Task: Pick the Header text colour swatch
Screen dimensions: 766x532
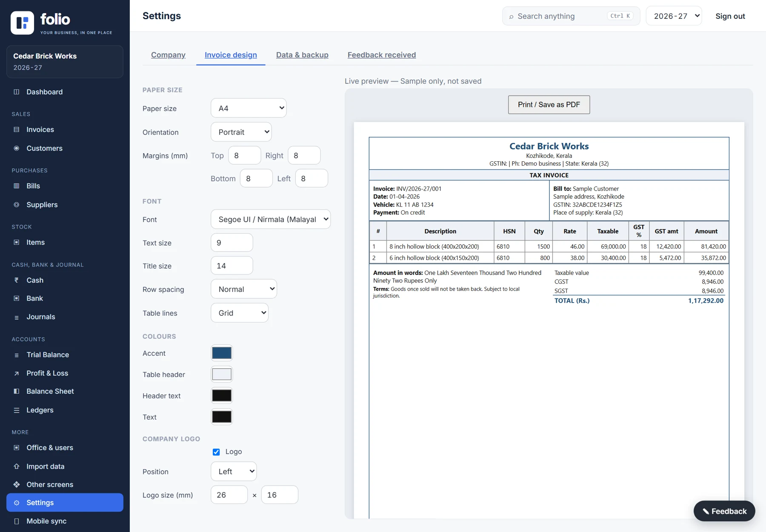Action: pos(222,396)
